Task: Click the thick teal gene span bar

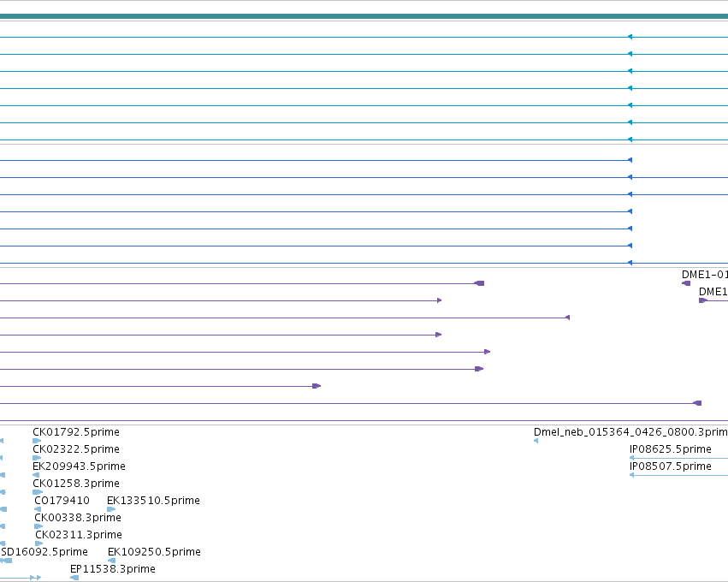Action: [364, 16]
